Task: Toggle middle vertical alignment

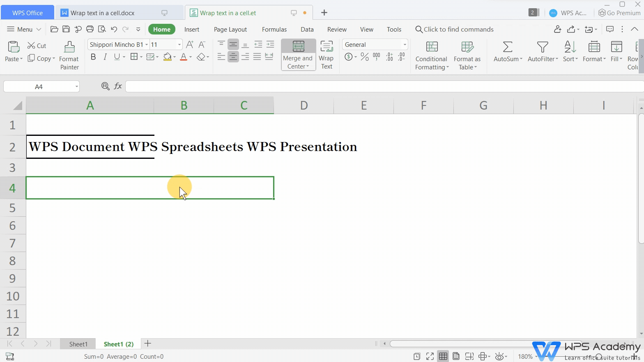Action: 233,44
